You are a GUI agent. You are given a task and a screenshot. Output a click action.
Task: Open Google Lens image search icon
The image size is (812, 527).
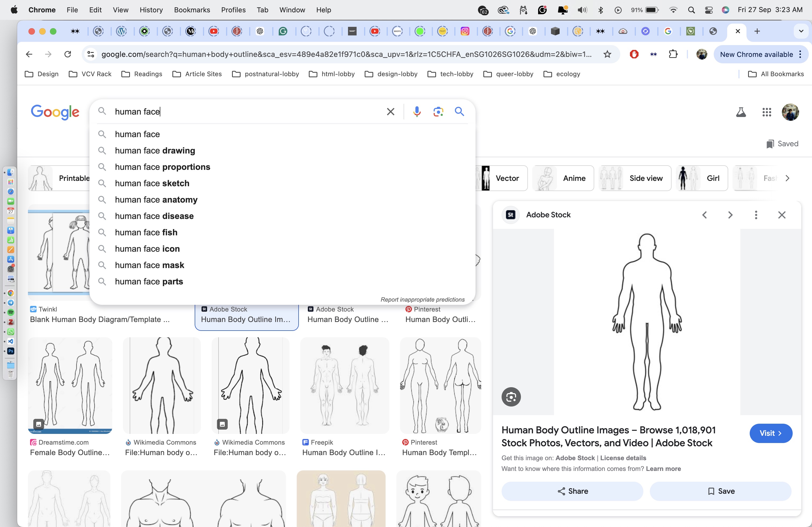point(438,111)
